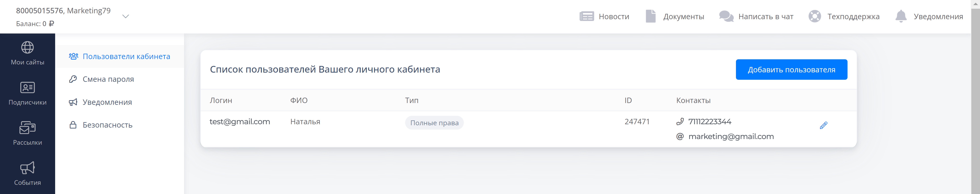Click the Техподдержка lifebuoy icon

coord(814,16)
